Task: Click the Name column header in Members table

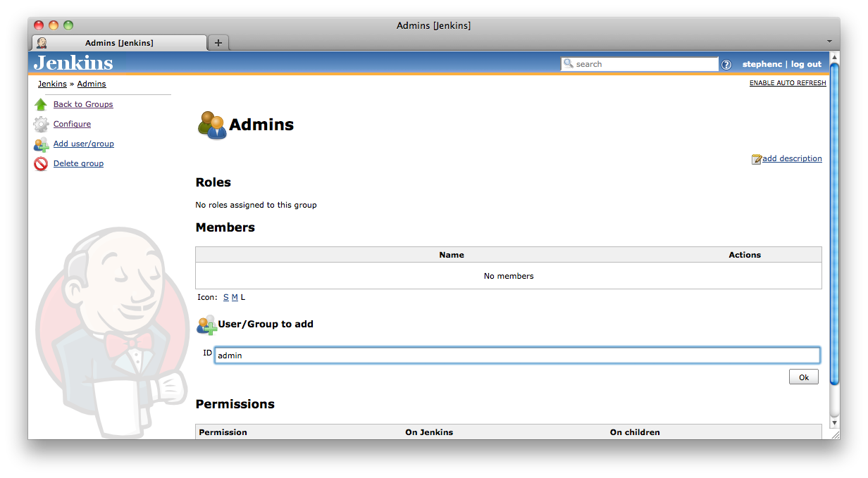Action: (x=452, y=255)
